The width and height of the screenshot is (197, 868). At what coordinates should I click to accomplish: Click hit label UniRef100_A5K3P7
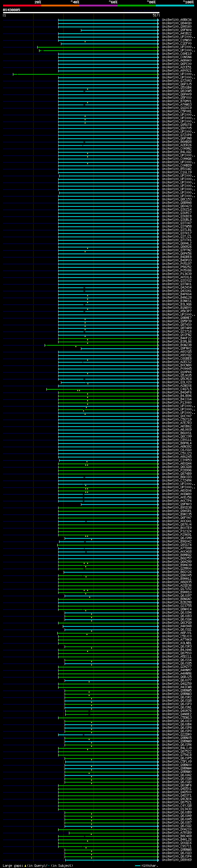[x=177, y=311]
